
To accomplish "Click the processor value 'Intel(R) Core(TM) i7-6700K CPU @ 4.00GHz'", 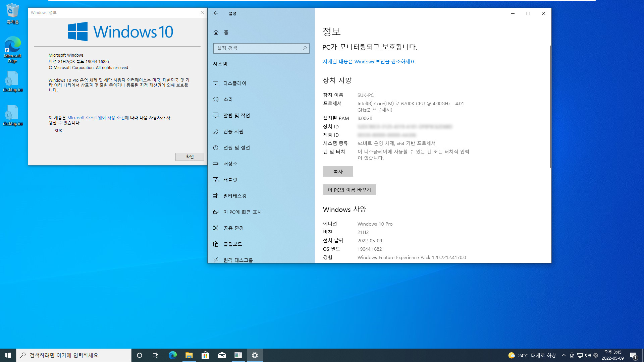I will pyautogui.click(x=404, y=104).
